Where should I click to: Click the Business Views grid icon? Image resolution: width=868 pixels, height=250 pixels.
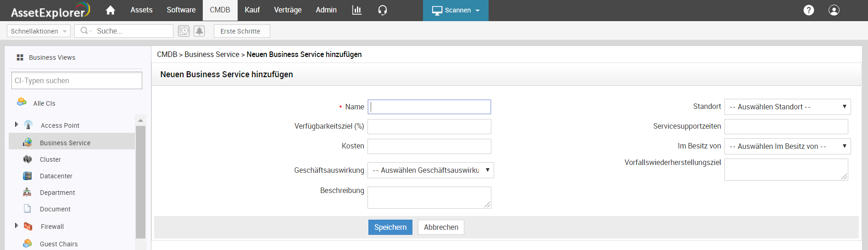pyautogui.click(x=20, y=57)
